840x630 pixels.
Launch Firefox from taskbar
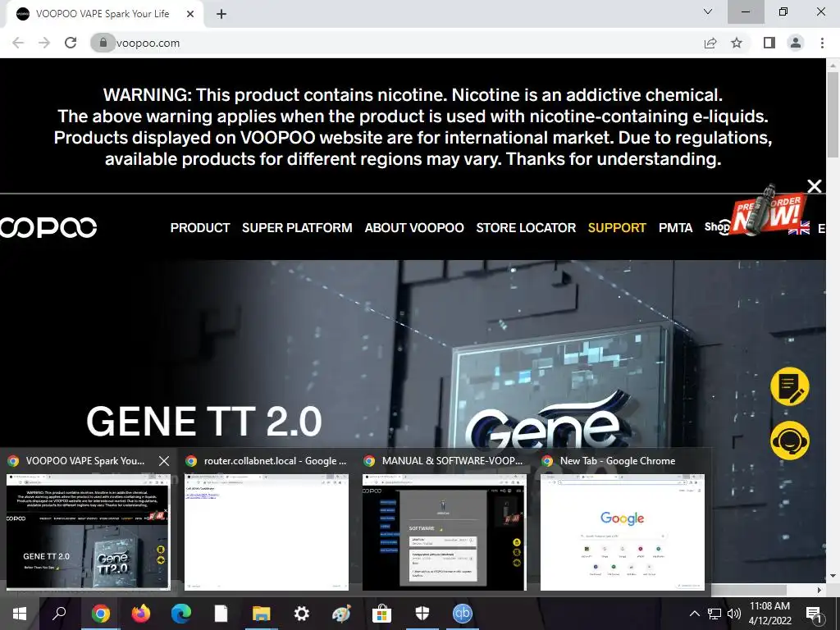coord(141,614)
